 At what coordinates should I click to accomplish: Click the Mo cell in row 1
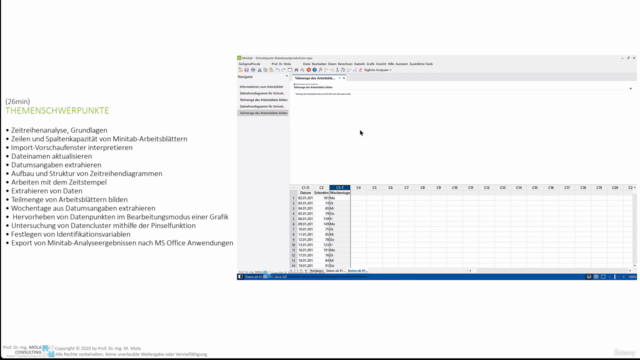point(340,198)
